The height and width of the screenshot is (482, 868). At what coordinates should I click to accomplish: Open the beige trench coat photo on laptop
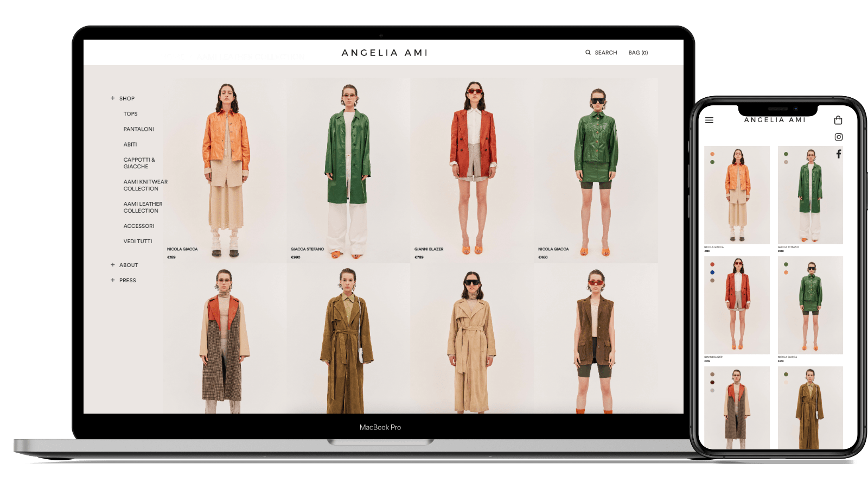pos(473,339)
